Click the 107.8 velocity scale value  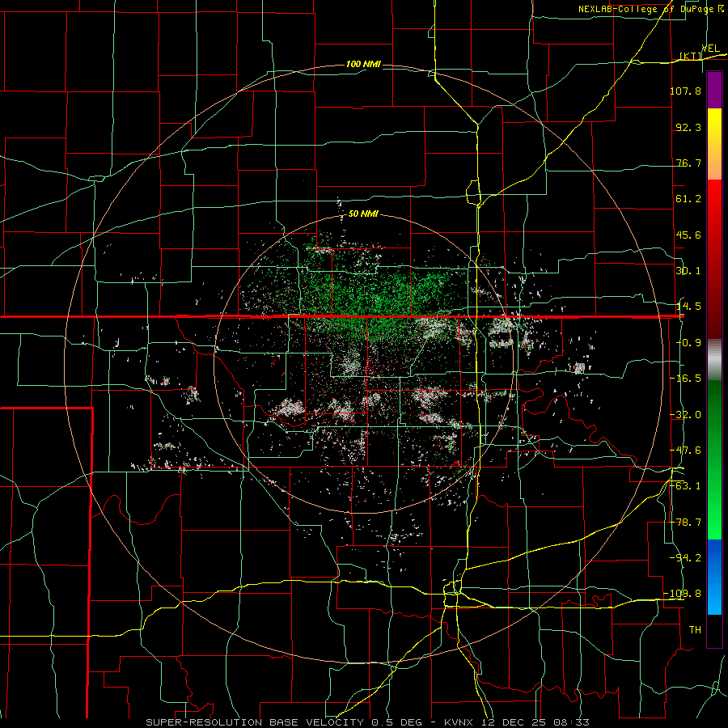[686, 91]
